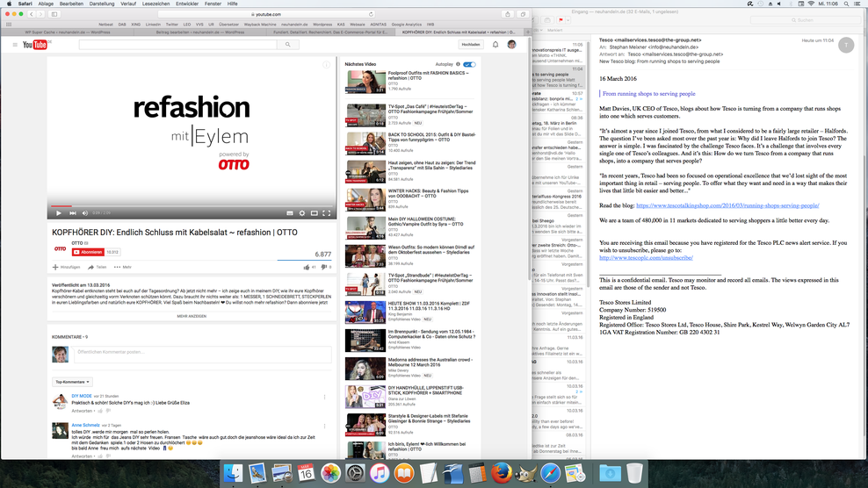Click the Hochladen upload button

(471, 44)
